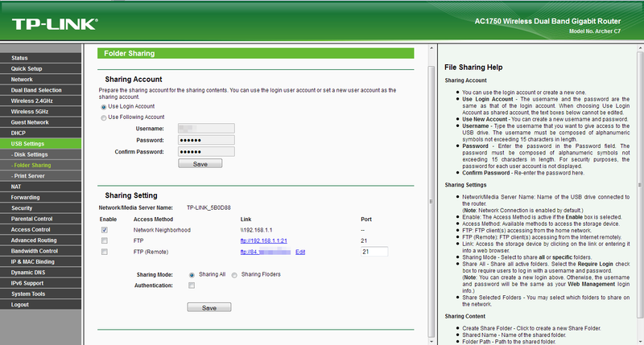
Task: Open the FTP (Remote) ftp://84 link
Action: pos(266,252)
